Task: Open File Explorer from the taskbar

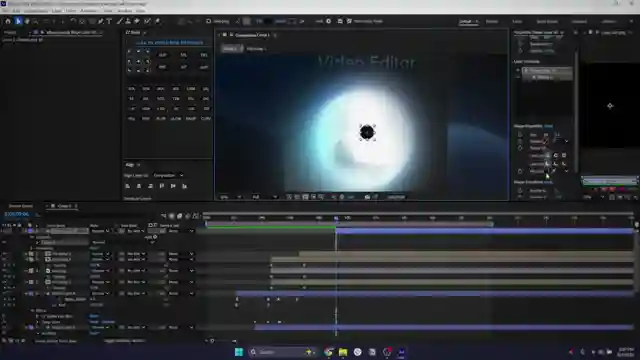Action: coord(343,352)
